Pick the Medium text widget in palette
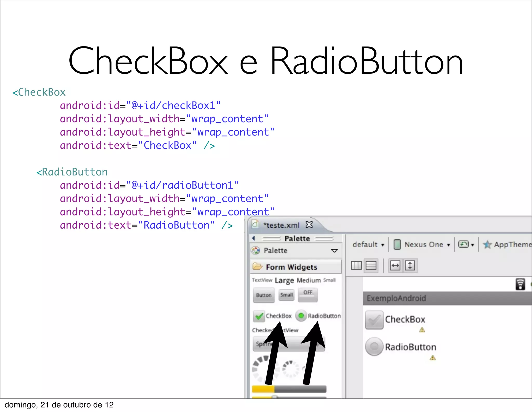 point(309,280)
